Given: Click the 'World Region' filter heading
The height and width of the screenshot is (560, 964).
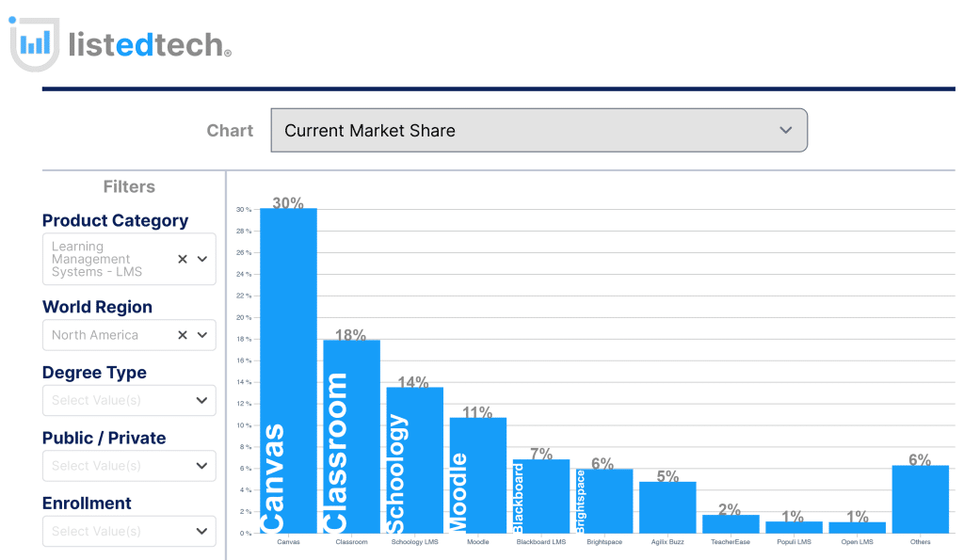Looking at the screenshot, I should tap(97, 307).
